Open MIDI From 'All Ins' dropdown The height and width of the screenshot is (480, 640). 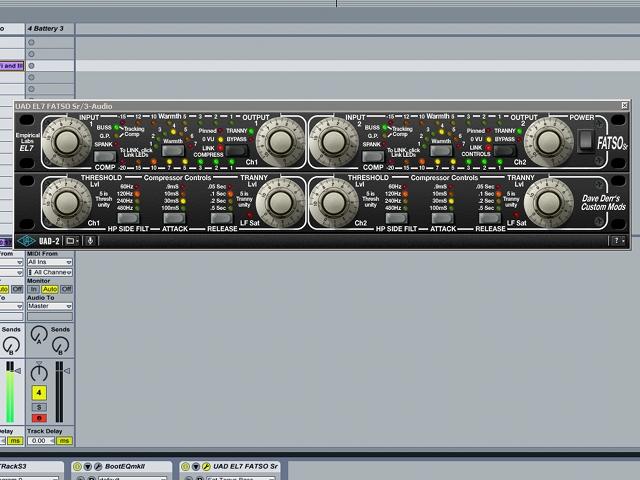click(50, 262)
